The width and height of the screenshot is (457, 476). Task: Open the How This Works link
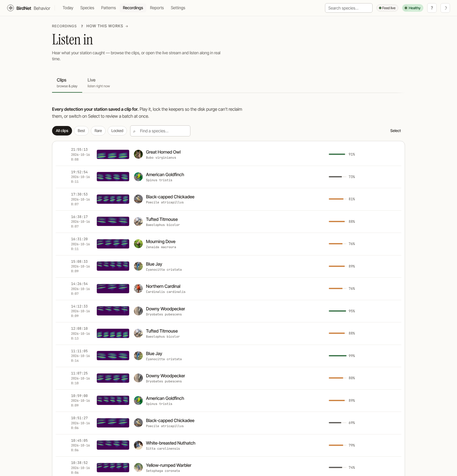tap(107, 26)
